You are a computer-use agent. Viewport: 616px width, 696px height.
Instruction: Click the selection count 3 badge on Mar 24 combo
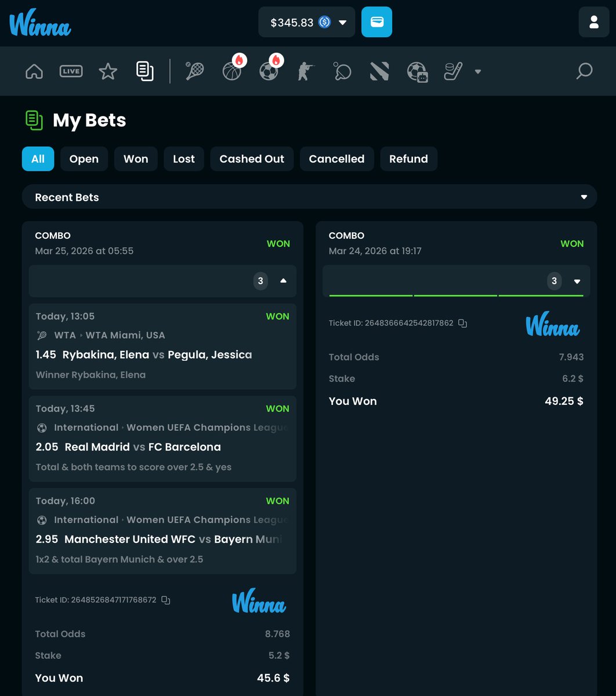click(x=554, y=281)
